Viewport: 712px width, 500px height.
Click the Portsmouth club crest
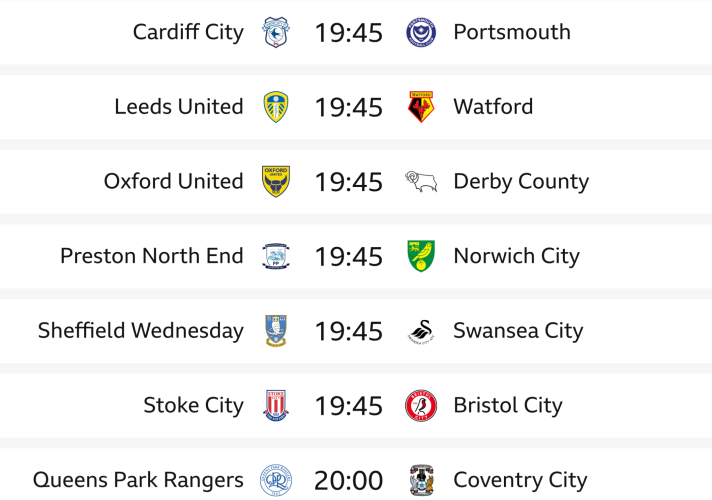[x=421, y=32]
